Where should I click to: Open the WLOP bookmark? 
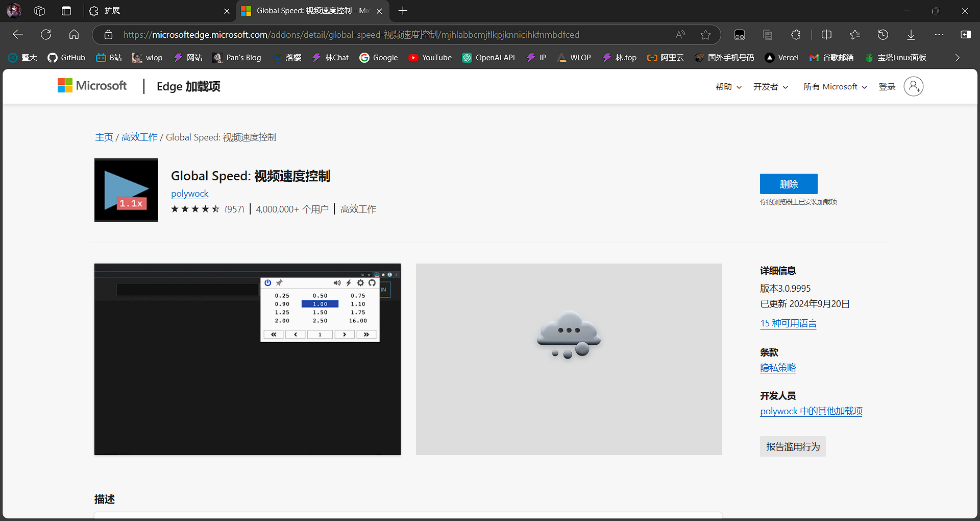point(574,58)
